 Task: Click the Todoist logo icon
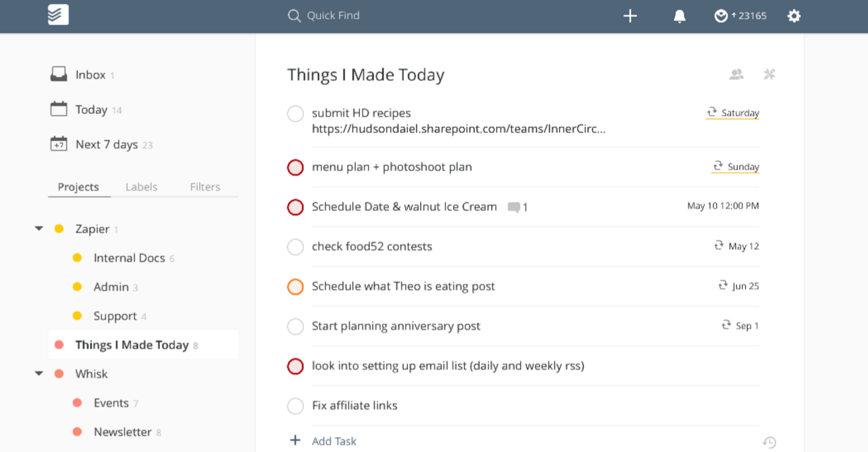58,15
